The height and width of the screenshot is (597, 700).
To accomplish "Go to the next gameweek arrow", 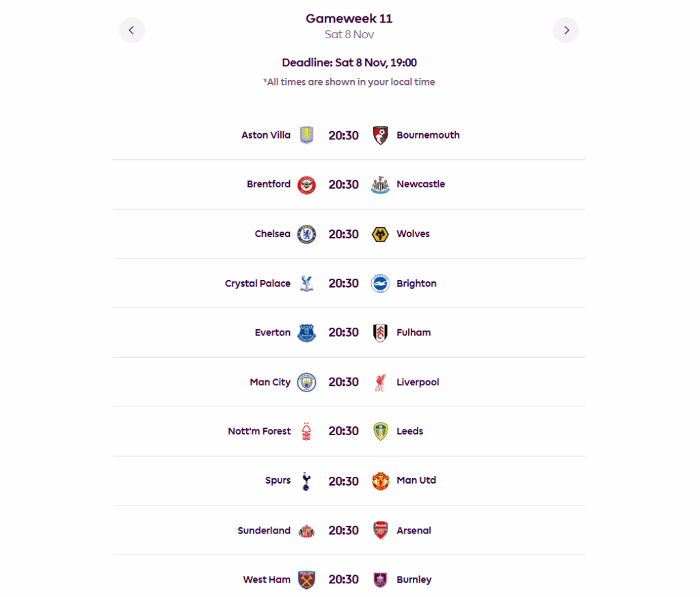I will point(566,30).
